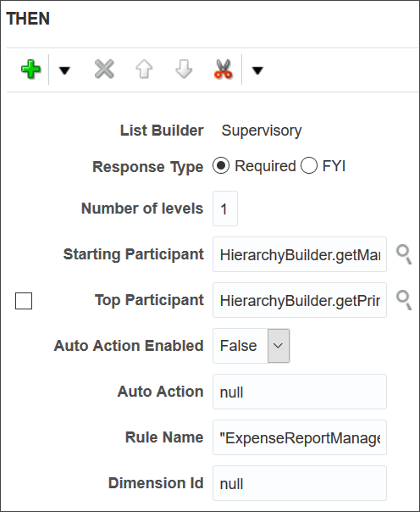Click the Top Participant text field

click(300, 300)
